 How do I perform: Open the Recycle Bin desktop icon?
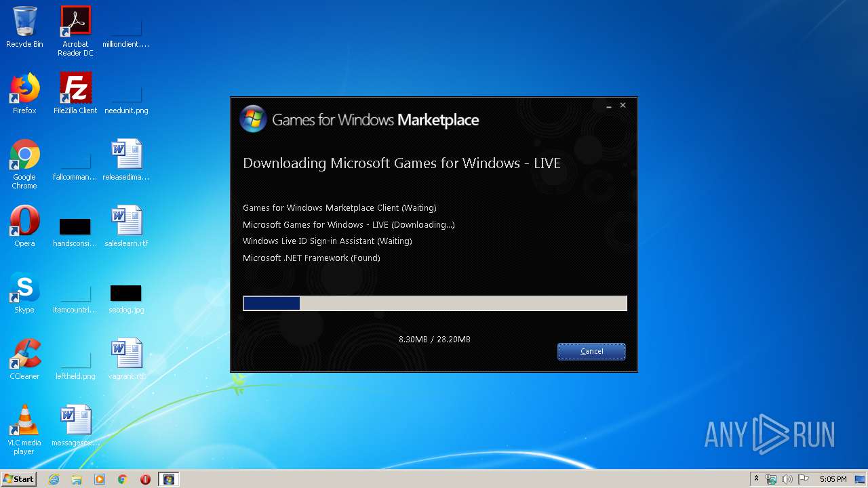click(x=24, y=27)
